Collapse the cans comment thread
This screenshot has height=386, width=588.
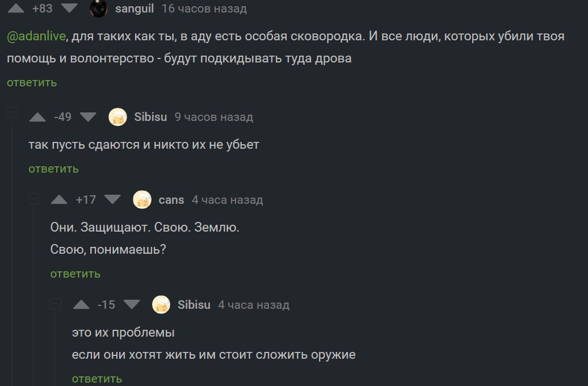coord(33,199)
